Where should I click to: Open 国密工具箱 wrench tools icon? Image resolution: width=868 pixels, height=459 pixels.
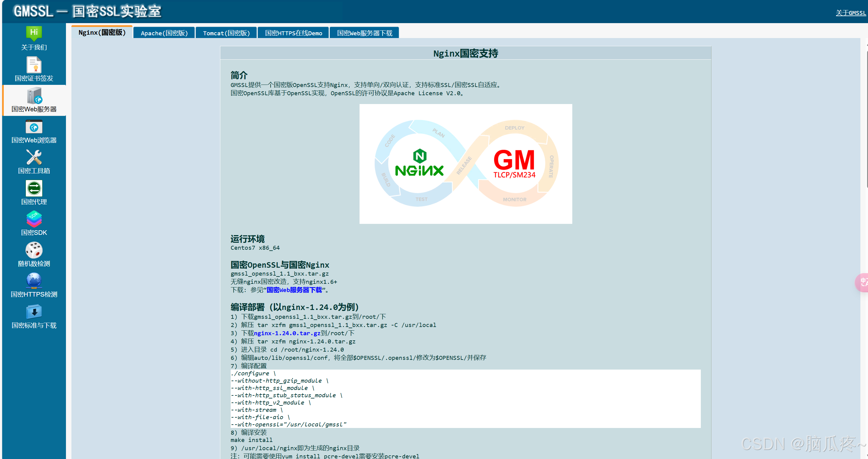pyautogui.click(x=34, y=158)
